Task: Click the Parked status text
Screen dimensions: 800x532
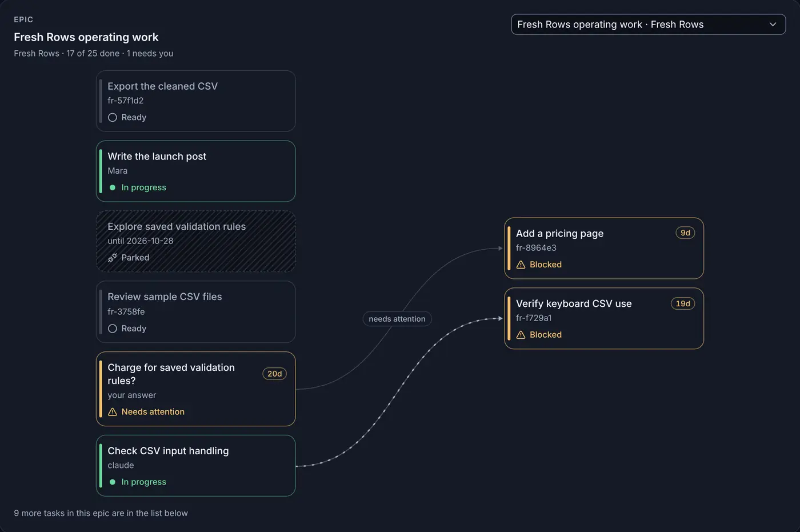Action: [x=135, y=258]
